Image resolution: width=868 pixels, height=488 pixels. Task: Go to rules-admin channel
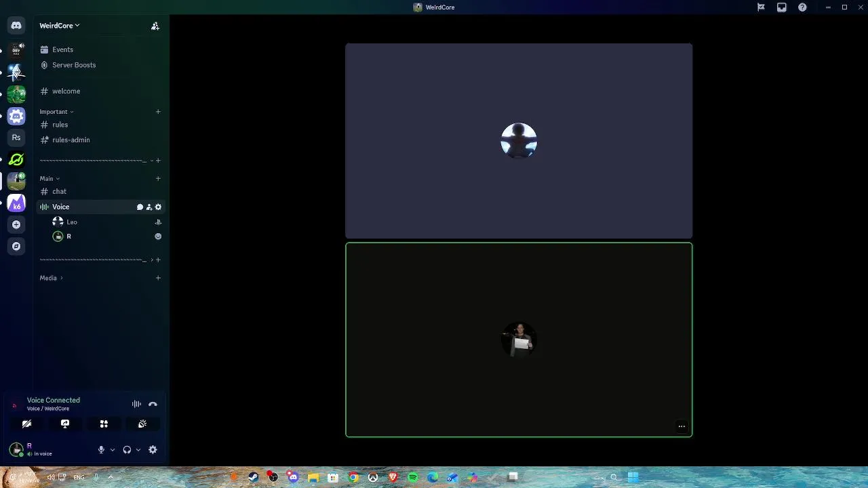(x=101, y=140)
